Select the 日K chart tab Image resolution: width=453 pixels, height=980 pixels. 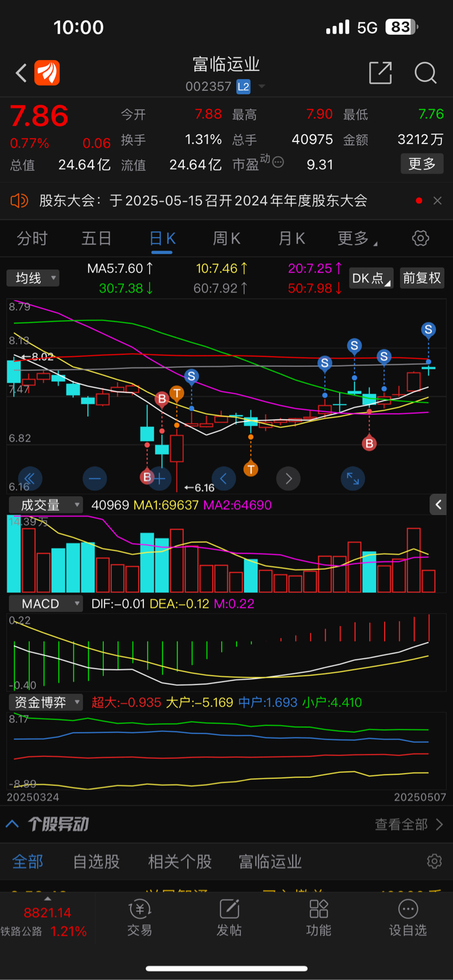[x=162, y=239]
